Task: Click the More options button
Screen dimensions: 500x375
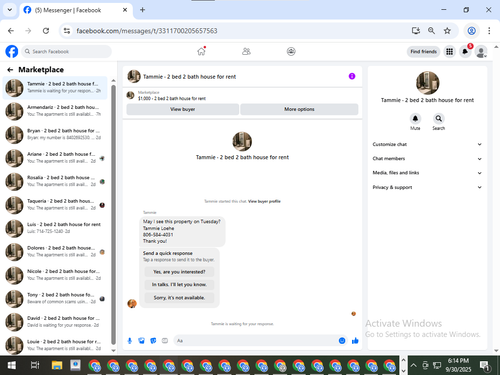Action: point(299,109)
